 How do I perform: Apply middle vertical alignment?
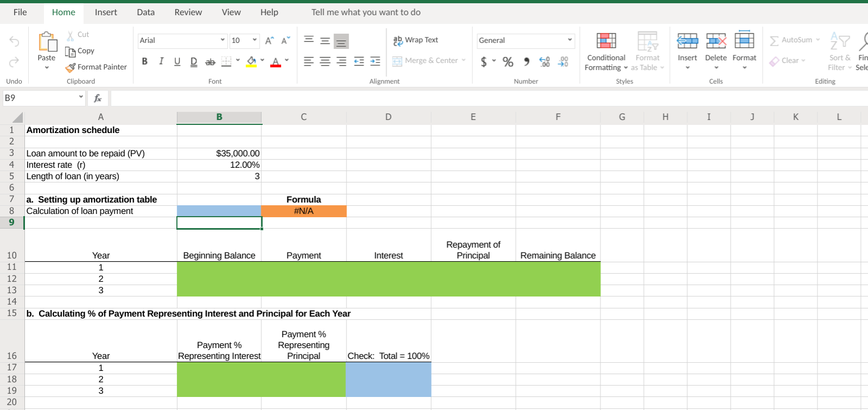pos(325,41)
